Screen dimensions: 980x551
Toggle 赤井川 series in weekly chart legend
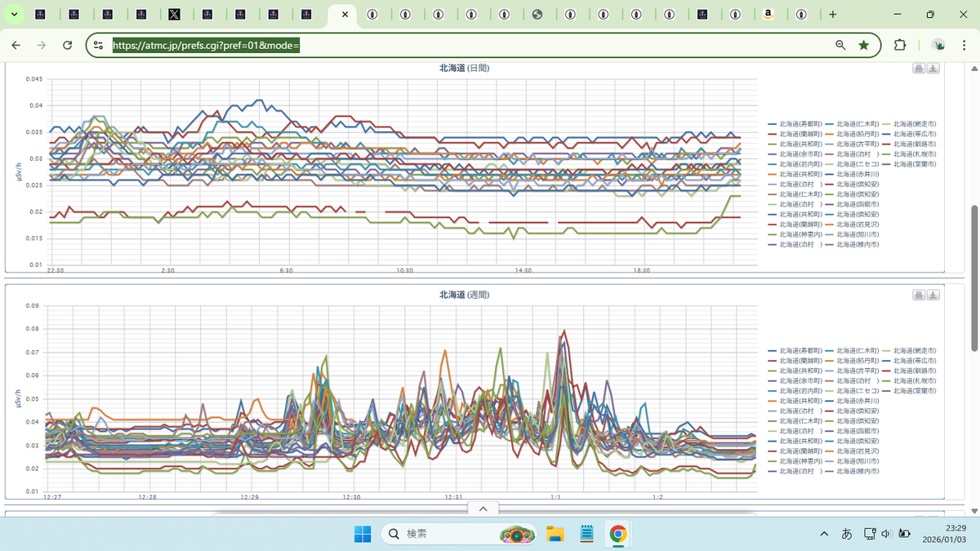pyautogui.click(x=852, y=401)
